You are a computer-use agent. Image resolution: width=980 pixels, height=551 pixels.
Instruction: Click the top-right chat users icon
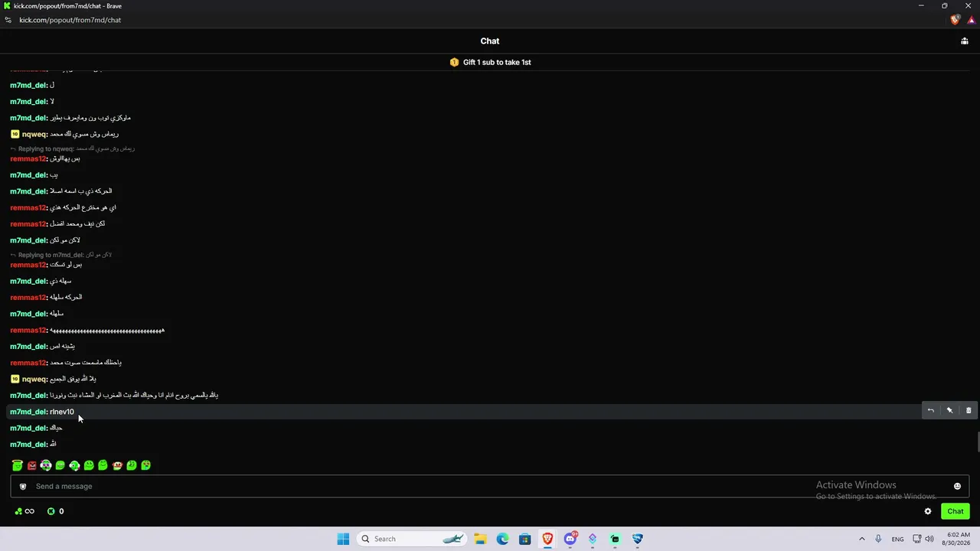coord(965,41)
